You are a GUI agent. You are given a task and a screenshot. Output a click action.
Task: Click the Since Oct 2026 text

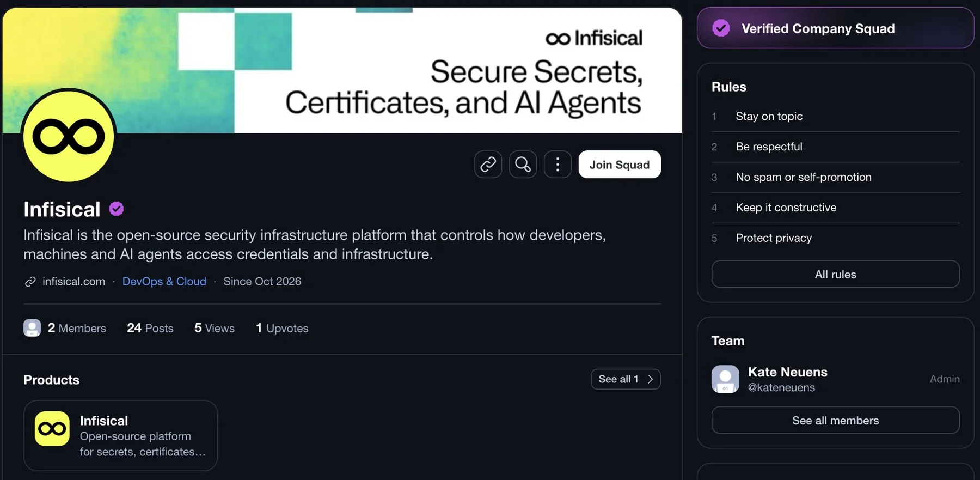click(262, 281)
